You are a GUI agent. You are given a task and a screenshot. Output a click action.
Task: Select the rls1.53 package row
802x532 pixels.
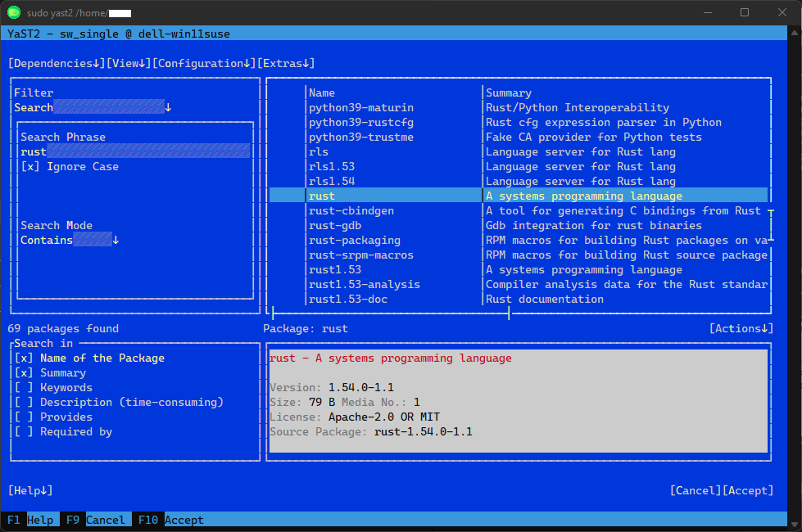519,167
